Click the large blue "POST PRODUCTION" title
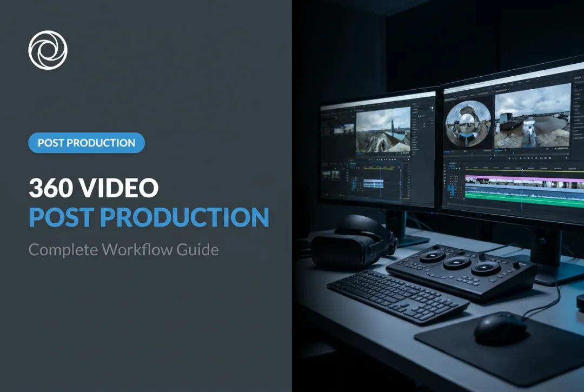The height and width of the screenshot is (392, 584). [149, 217]
